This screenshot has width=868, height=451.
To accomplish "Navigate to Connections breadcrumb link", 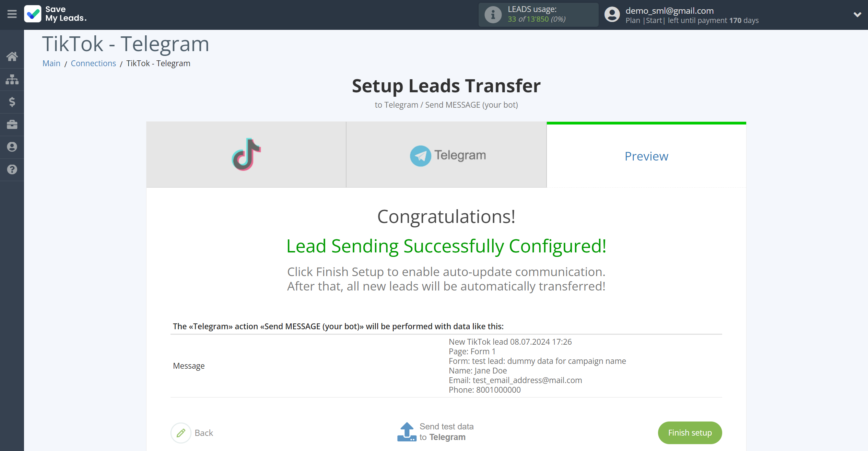I will (x=93, y=63).
